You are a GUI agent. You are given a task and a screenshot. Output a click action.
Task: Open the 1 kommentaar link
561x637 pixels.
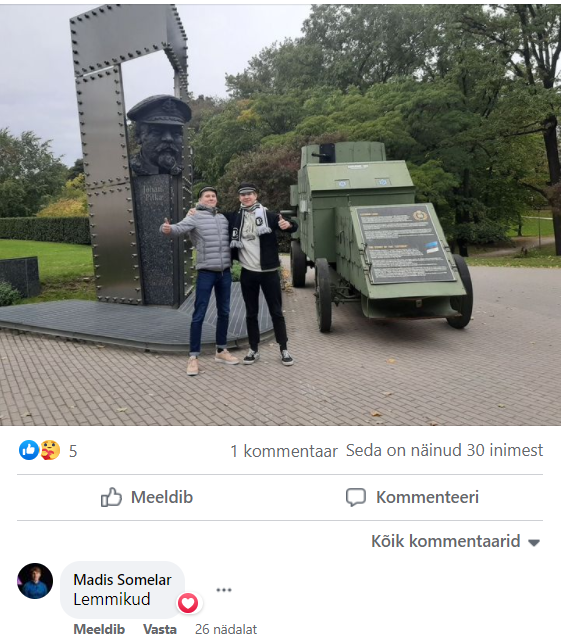click(284, 451)
